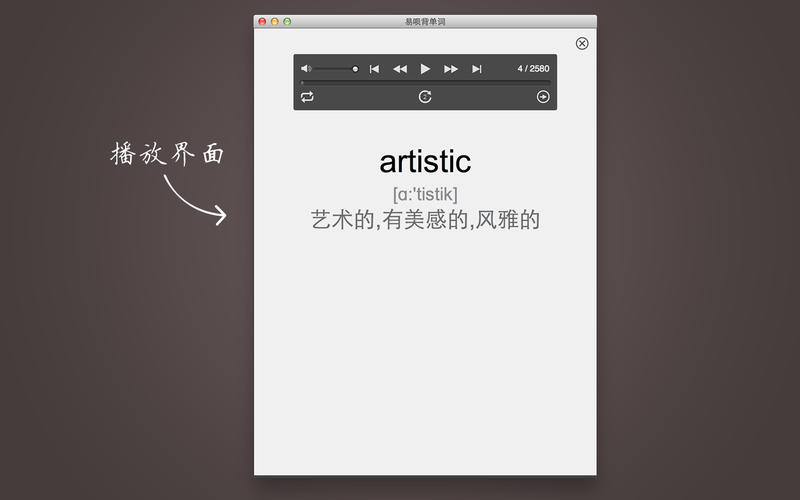
Task: Click the 易呗背单词 window title bar
Action: (x=426, y=21)
